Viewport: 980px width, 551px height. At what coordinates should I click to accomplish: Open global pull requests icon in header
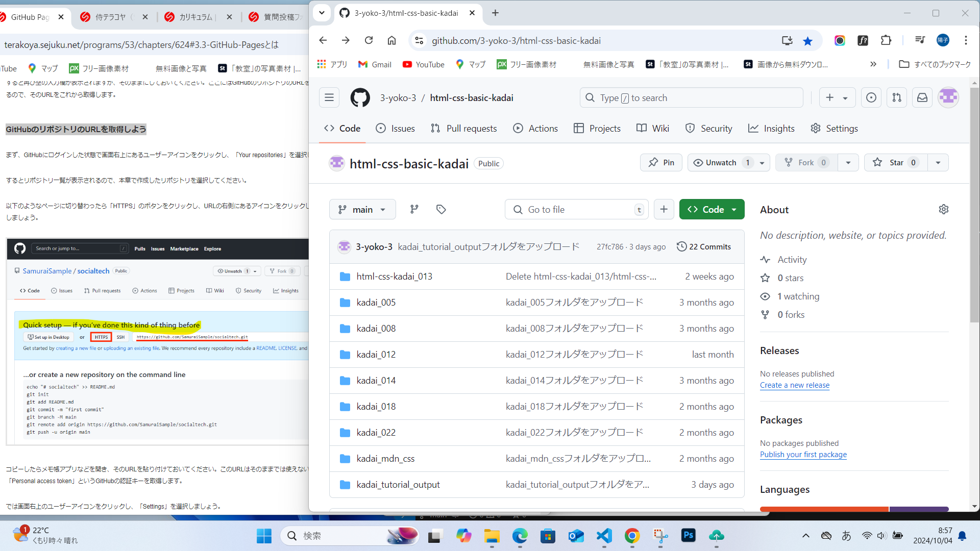[x=896, y=97]
